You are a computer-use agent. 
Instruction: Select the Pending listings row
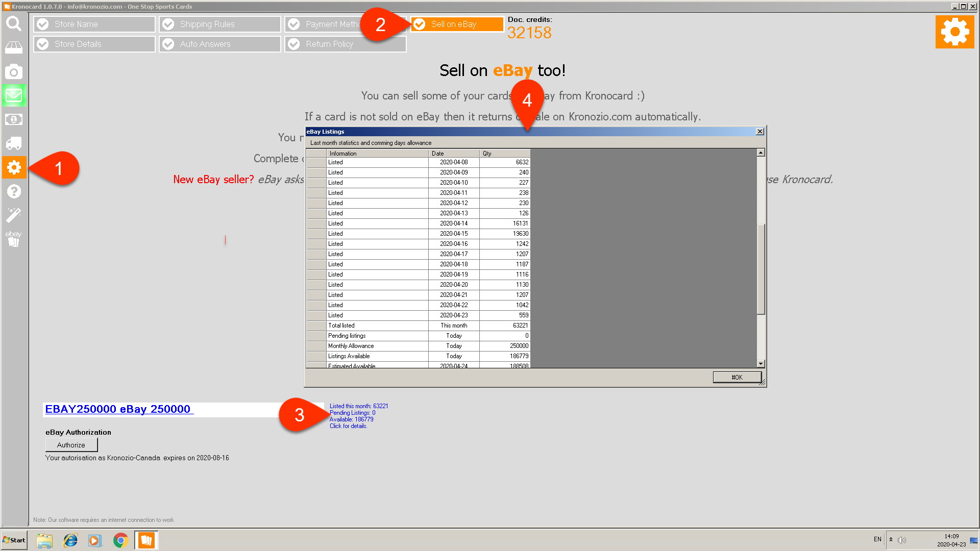(x=418, y=336)
